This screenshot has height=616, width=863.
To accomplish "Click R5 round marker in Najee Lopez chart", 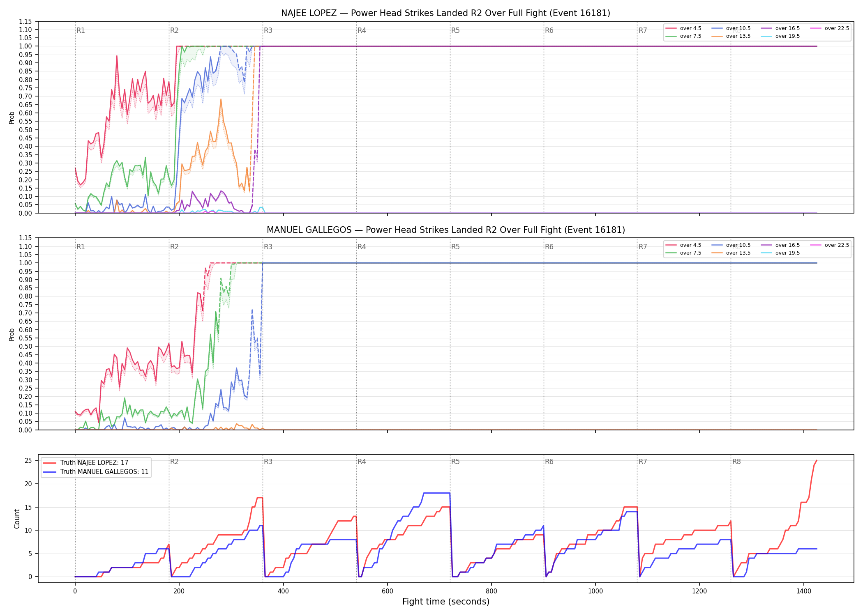I will [455, 30].
